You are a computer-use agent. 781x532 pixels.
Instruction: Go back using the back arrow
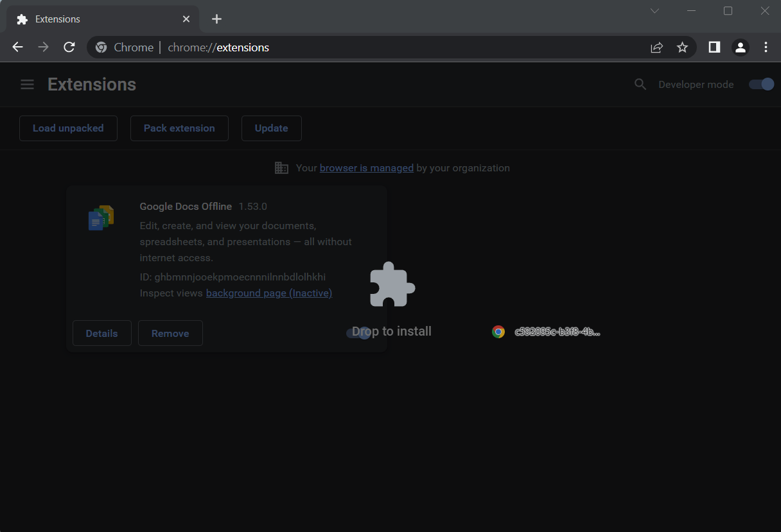coord(18,47)
